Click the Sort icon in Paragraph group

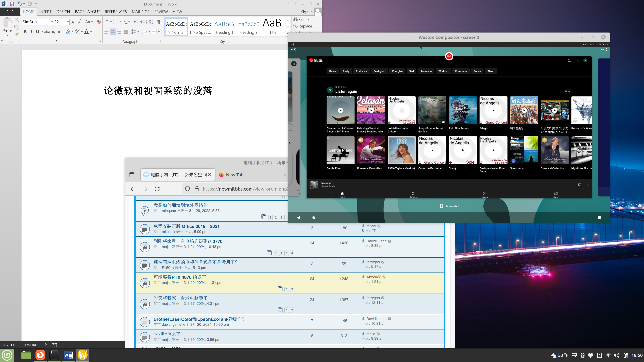pyautogui.click(x=151, y=22)
